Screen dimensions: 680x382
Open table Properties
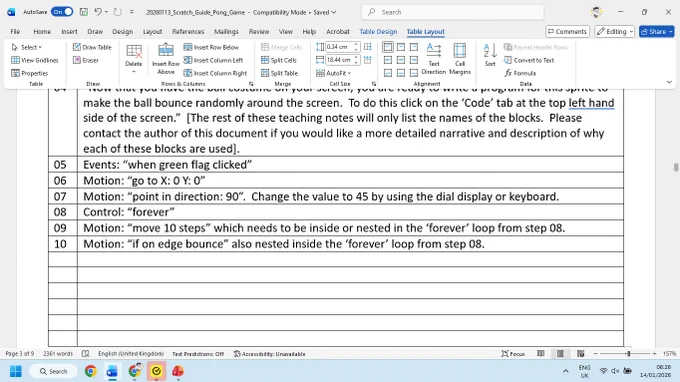click(29, 73)
